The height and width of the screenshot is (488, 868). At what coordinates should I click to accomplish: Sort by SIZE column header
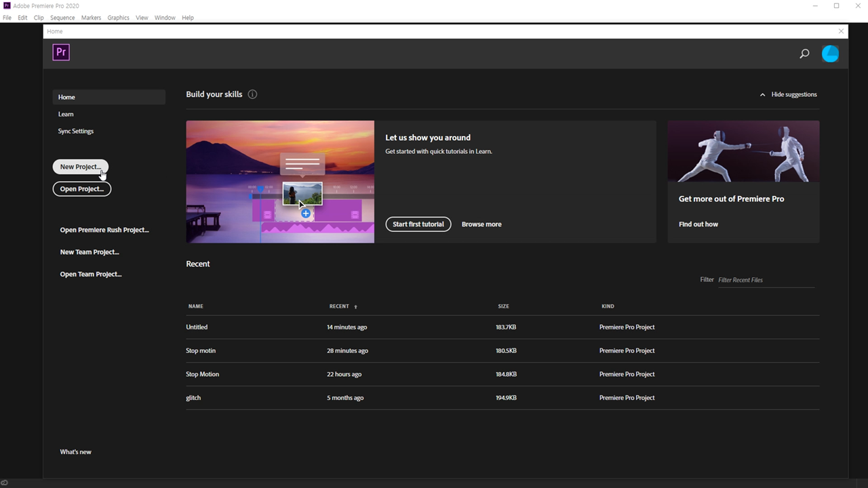click(503, 306)
